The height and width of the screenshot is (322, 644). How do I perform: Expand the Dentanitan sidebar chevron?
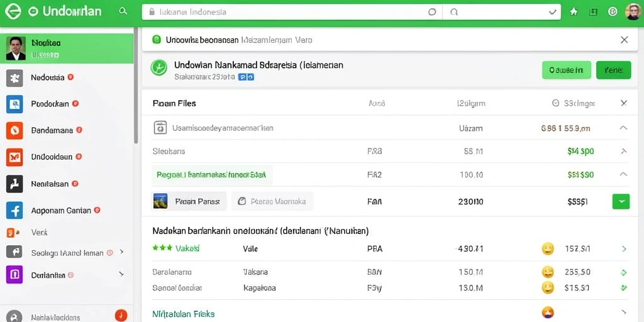coord(121,274)
